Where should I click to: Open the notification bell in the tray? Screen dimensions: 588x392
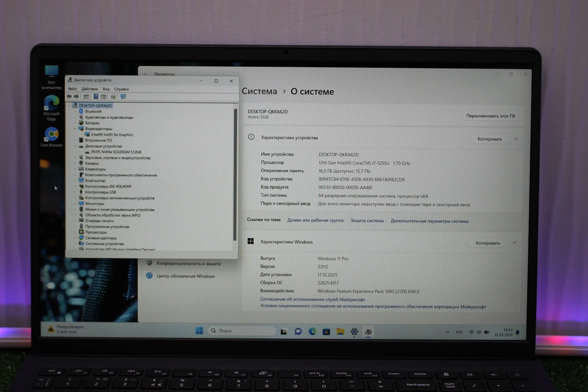click(518, 333)
